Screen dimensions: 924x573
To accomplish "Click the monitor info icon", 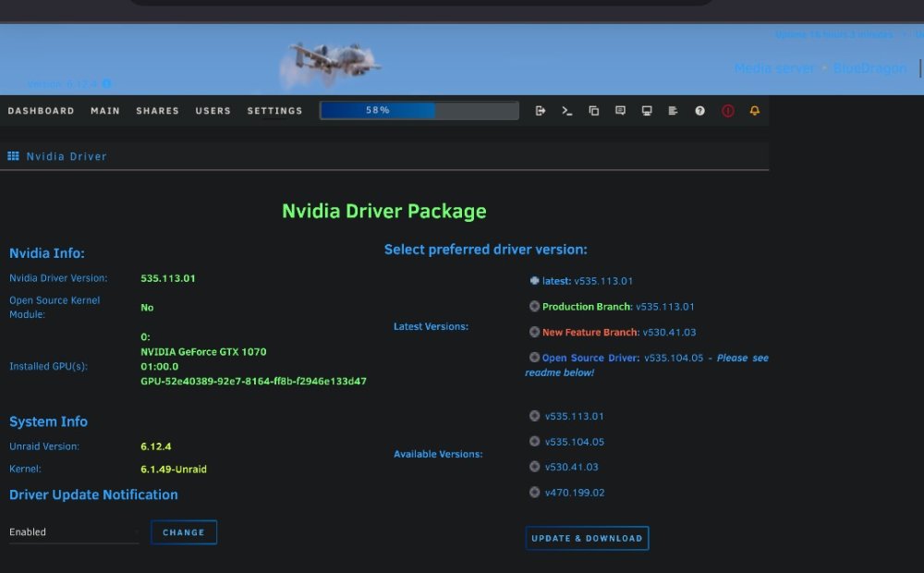I will [647, 111].
